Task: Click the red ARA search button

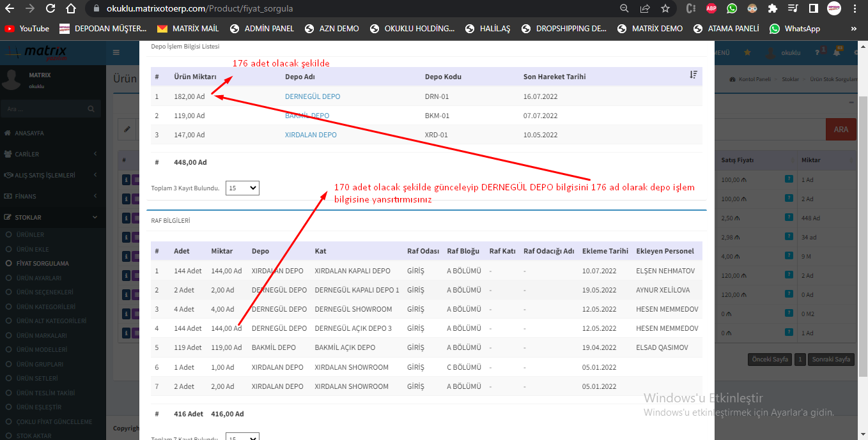Action: (841, 129)
